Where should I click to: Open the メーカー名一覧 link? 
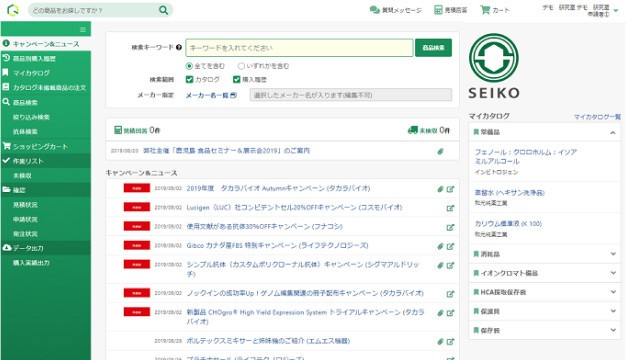point(212,95)
